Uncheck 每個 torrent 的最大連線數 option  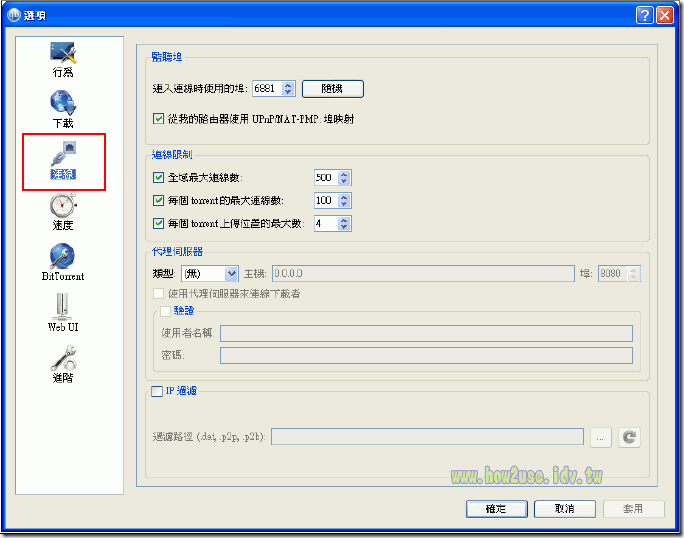[x=158, y=201]
